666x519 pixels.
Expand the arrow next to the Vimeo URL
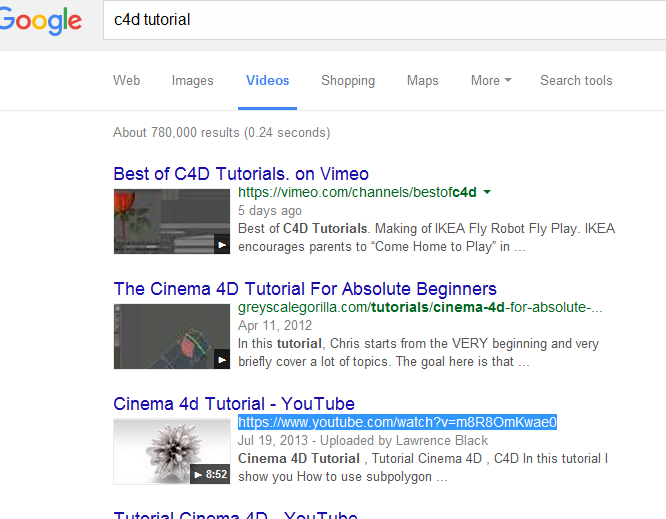pos(487,192)
